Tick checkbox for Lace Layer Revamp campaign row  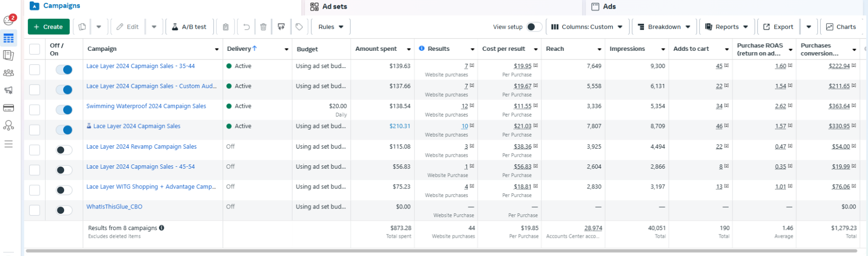click(34, 150)
